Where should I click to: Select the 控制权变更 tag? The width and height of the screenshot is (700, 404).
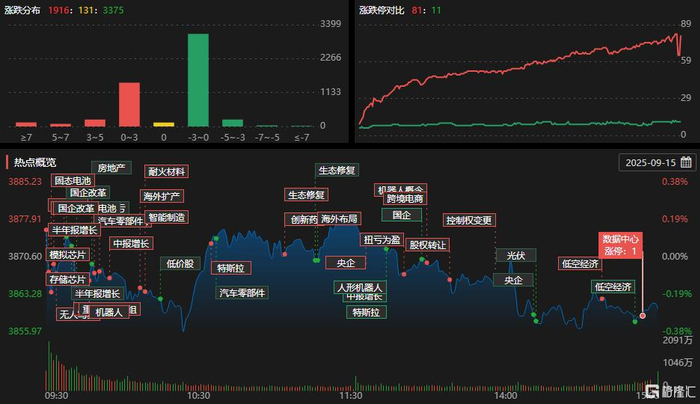click(469, 220)
